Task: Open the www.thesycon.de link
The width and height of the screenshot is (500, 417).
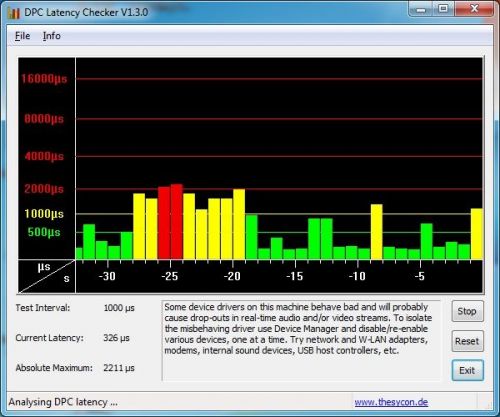Action: pos(391,402)
